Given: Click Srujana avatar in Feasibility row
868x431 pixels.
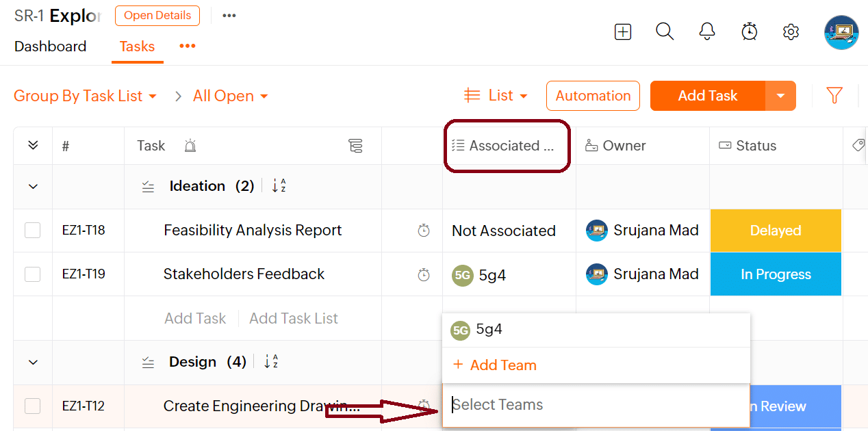Looking at the screenshot, I should pos(597,231).
